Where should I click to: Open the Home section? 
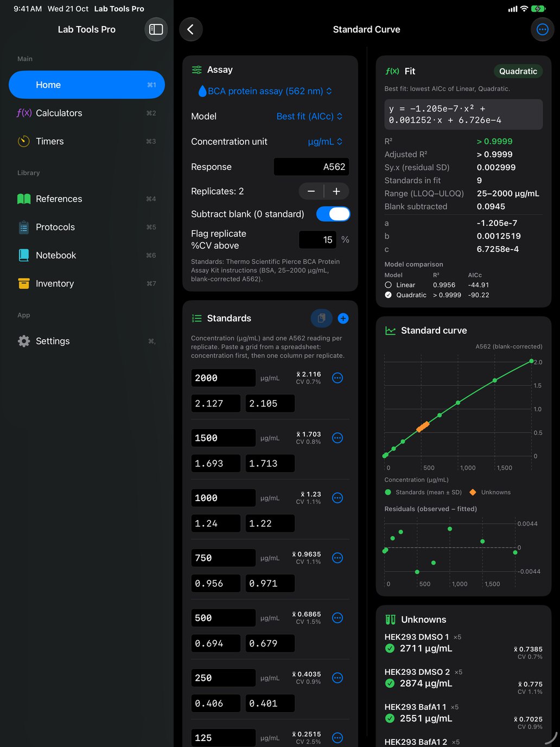tap(87, 85)
